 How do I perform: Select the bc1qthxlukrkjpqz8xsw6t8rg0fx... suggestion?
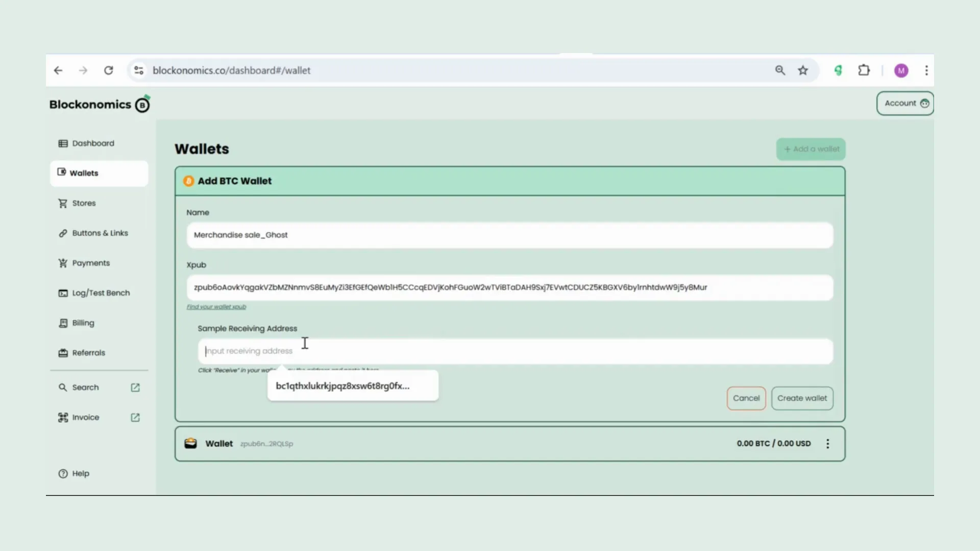[x=353, y=386]
